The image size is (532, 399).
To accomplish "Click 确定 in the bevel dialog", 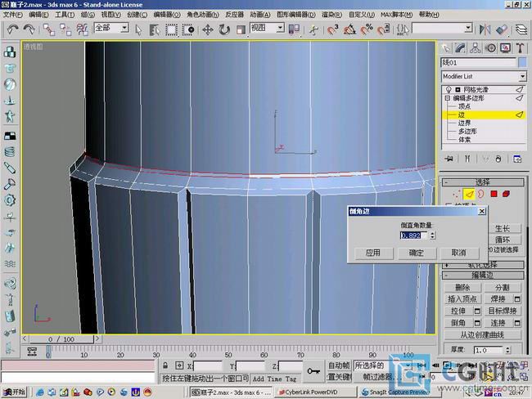I will (417, 253).
